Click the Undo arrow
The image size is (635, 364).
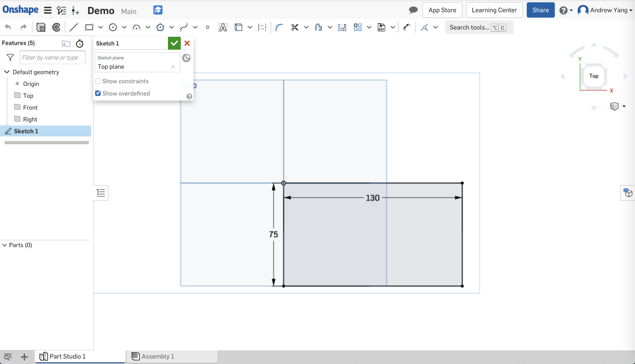pyautogui.click(x=8, y=27)
